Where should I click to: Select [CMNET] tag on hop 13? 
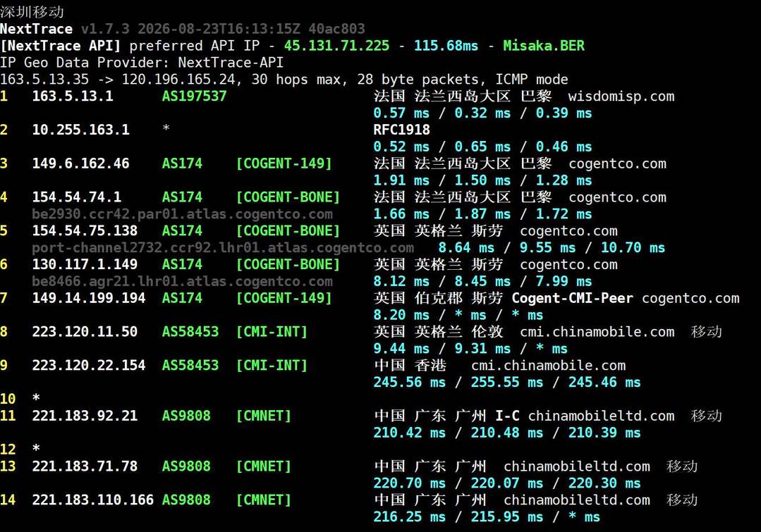pyautogui.click(x=264, y=466)
